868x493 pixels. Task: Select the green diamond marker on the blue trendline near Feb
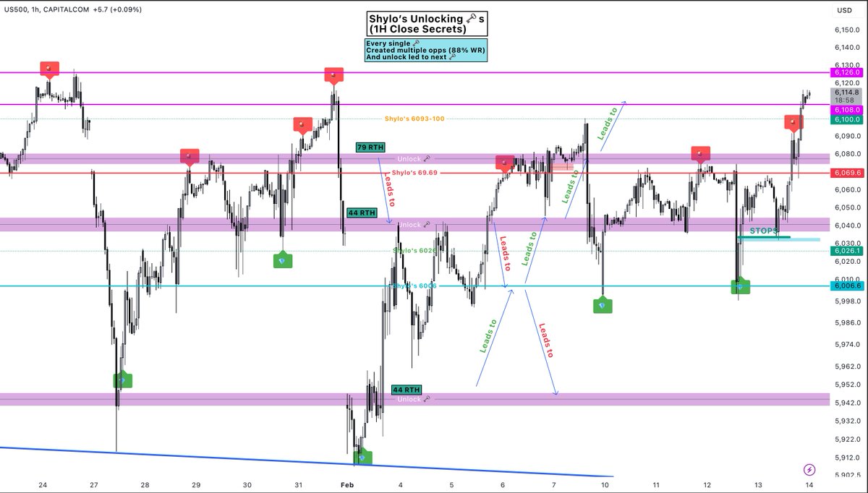(x=362, y=457)
